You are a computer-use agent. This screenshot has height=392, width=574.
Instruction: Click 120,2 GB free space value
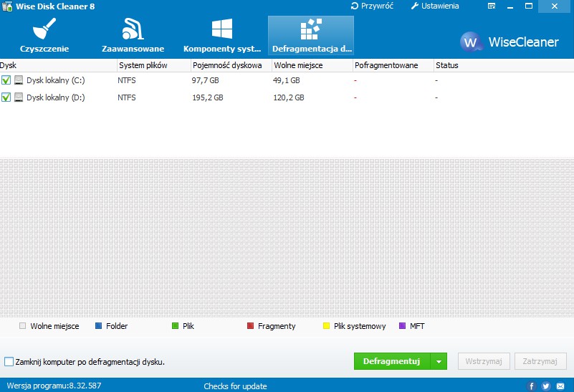tap(289, 97)
